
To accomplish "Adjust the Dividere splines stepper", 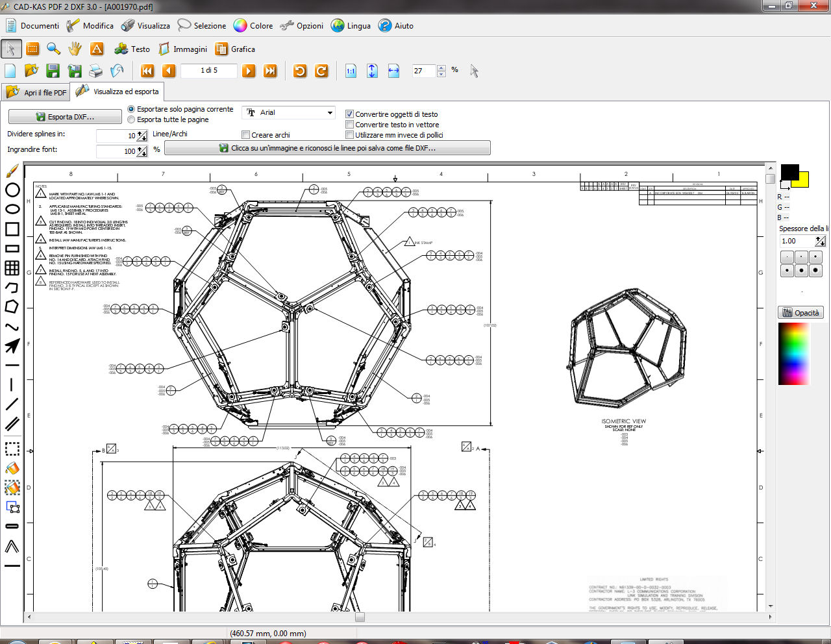I will (x=142, y=136).
